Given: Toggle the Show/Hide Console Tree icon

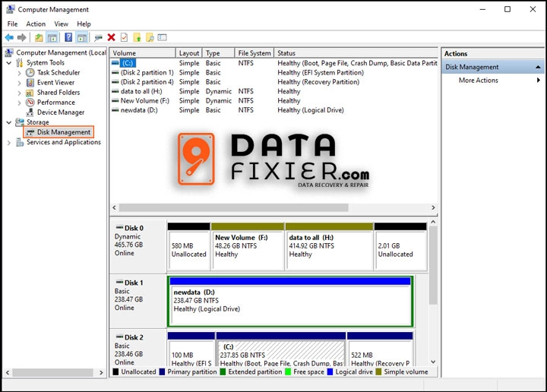Looking at the screenshot, I should (x=52, y=37).
